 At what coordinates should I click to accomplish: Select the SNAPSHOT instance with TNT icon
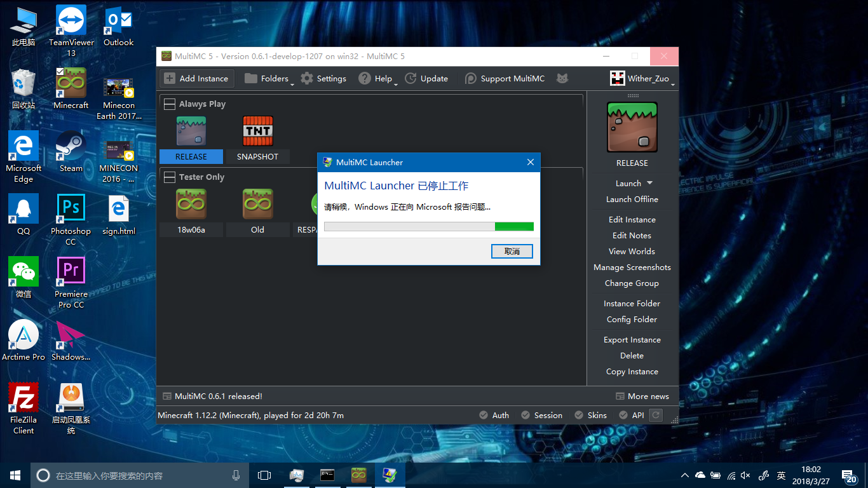tap(257, 132)
